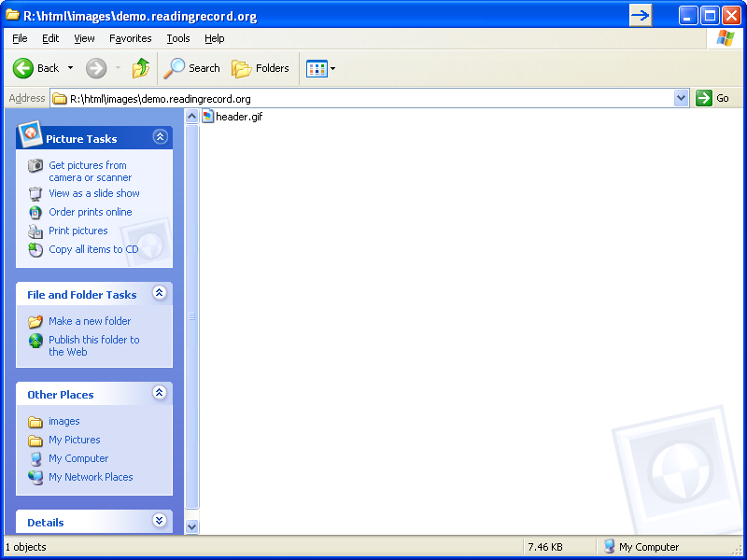The image size is (747, 560).
Task: Click the title bar folder icon
Action: 12,15
